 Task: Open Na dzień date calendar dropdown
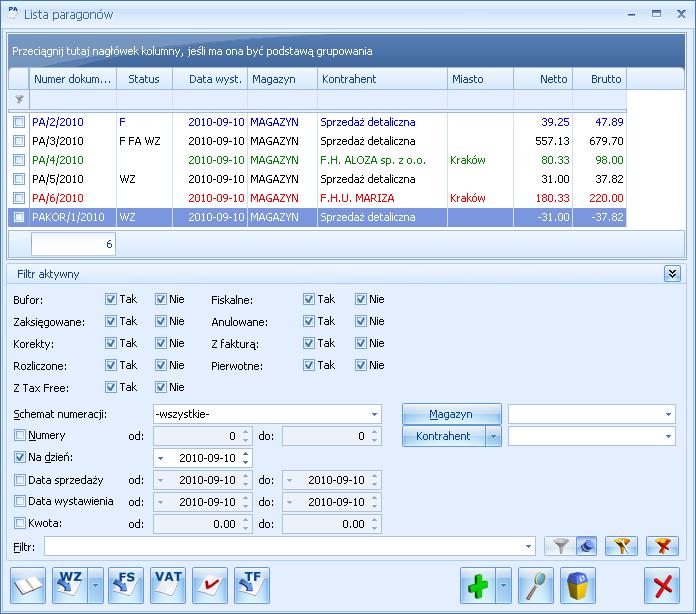click(x=161, y=458)
